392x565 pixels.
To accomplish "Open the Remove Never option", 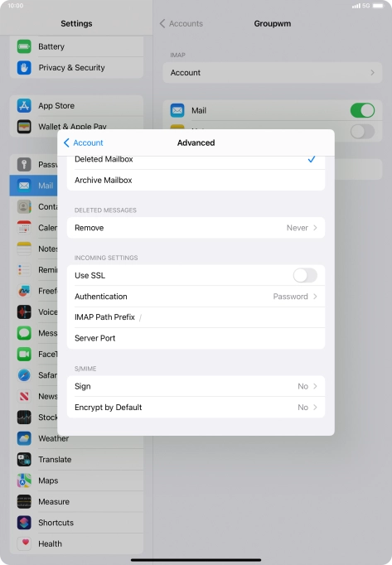I will point(196,228).
